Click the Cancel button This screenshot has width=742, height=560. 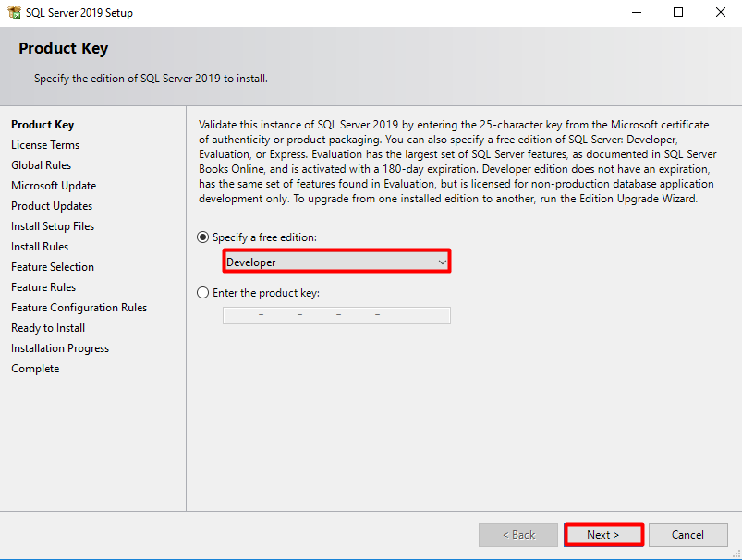688,535
